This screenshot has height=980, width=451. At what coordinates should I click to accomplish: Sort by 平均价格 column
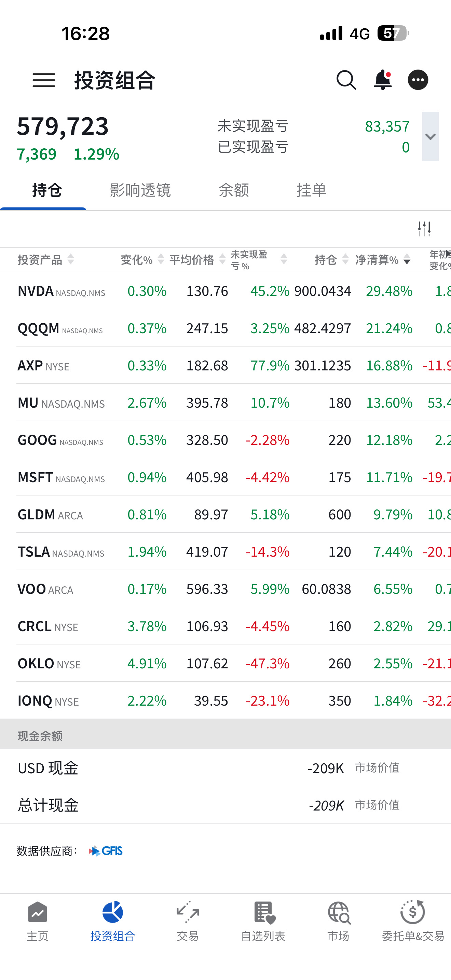(197, 260)
